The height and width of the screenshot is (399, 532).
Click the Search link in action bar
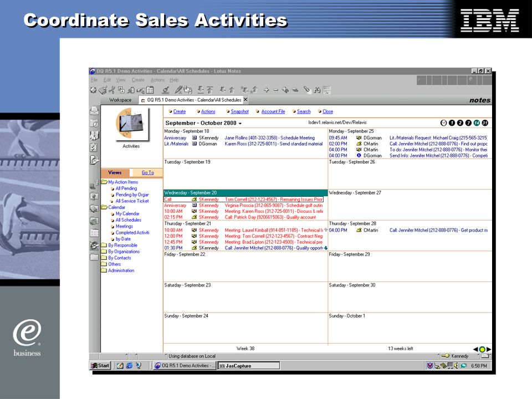304,111
